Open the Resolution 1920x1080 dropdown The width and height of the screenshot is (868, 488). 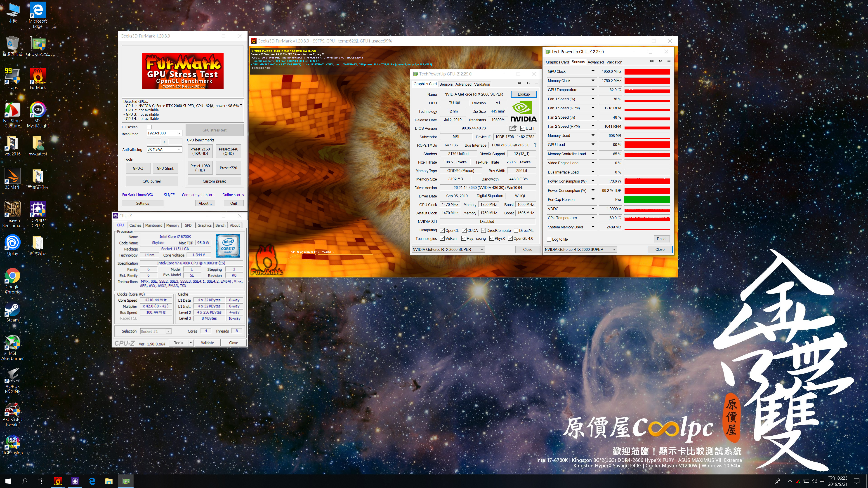tap(164, 133)
